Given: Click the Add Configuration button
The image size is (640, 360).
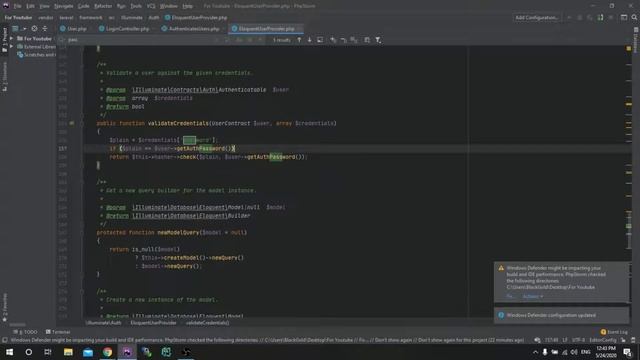Looking at the screenshot, I should coord(536,18).
